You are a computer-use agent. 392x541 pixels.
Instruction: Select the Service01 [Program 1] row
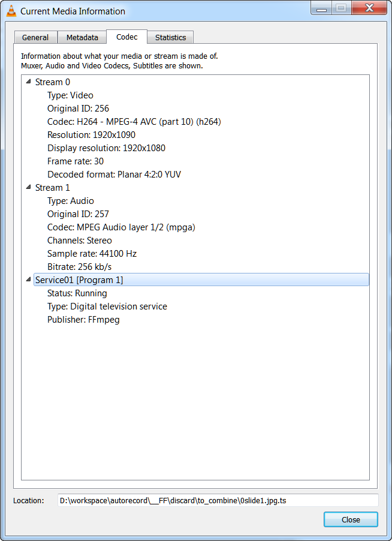201,280
